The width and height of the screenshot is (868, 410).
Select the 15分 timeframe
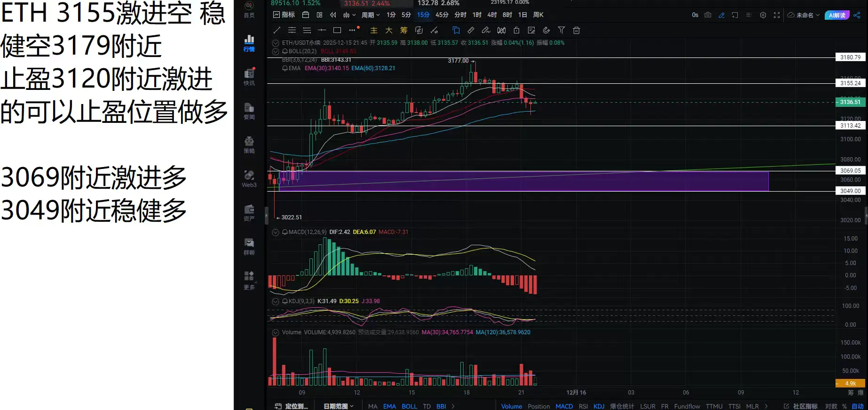tap(423, 15)
